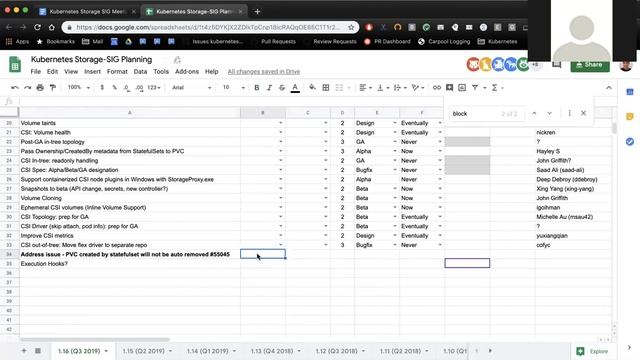Image resolution: width=640 pixels, height=360 pixels.
Task: Select the Paint format tool
Action: coord(53,88)
